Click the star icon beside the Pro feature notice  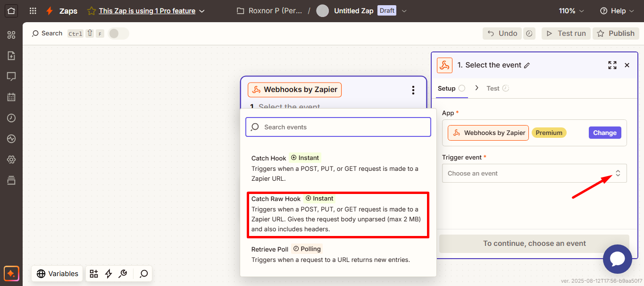(92, 11)
